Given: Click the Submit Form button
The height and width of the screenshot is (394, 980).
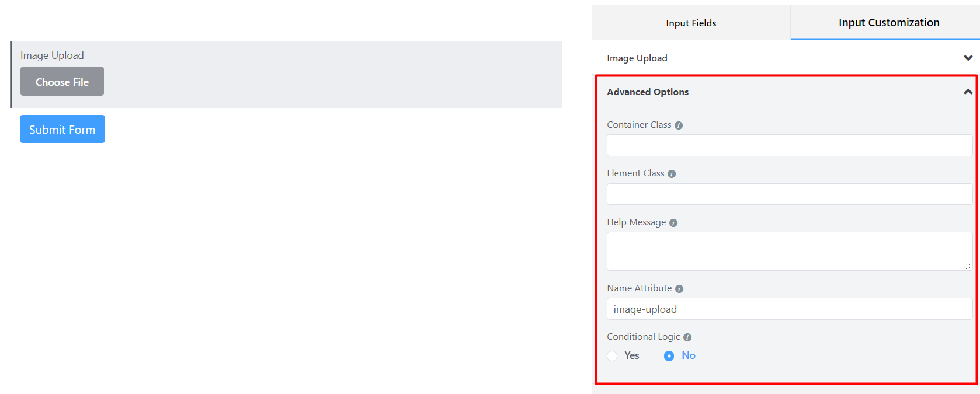Looking at the screenshot, I should 62,129.
